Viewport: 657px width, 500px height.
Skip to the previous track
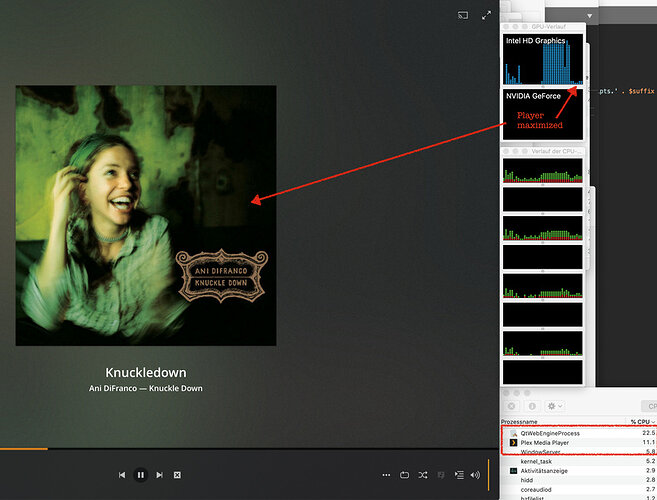click(x=122, y=475)
